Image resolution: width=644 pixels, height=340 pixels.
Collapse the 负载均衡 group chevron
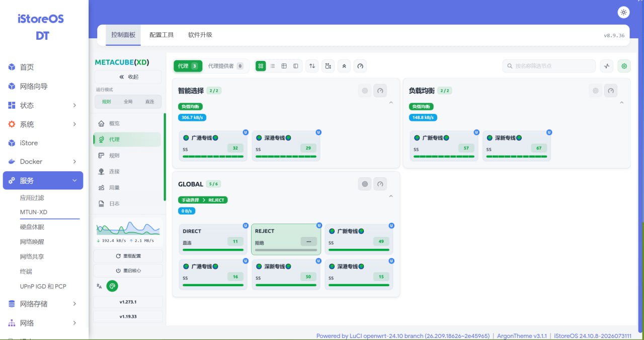click(621, 103)
